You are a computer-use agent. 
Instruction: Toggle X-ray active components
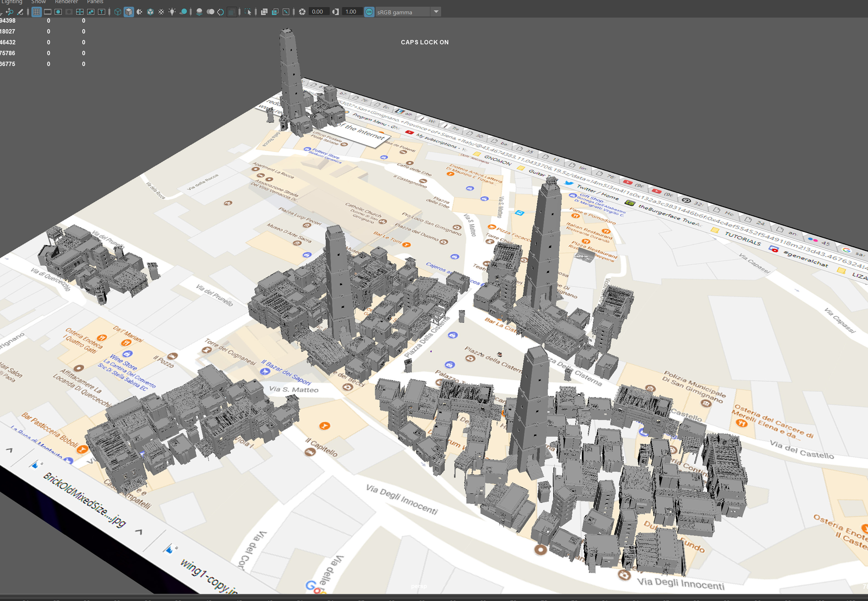tap(275, 12)
